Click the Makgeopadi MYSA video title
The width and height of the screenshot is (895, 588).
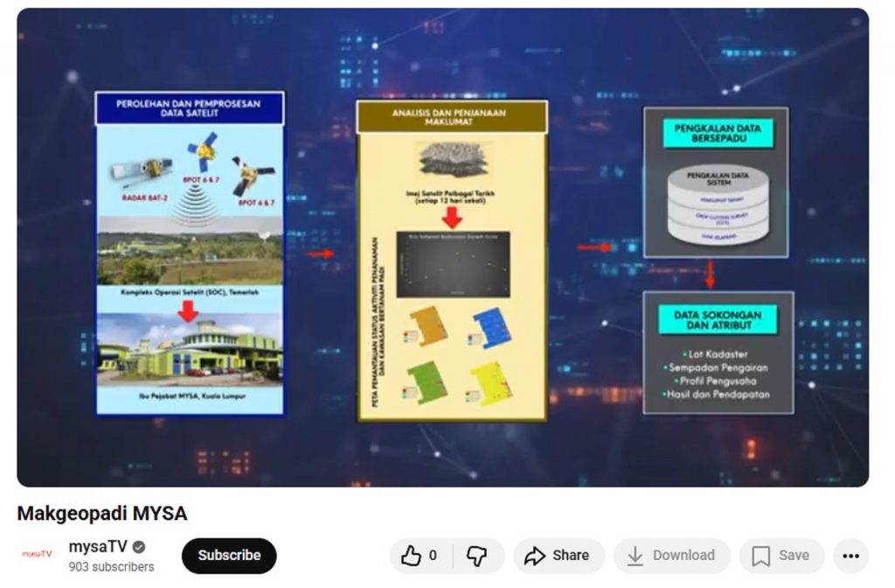point(101,513)
